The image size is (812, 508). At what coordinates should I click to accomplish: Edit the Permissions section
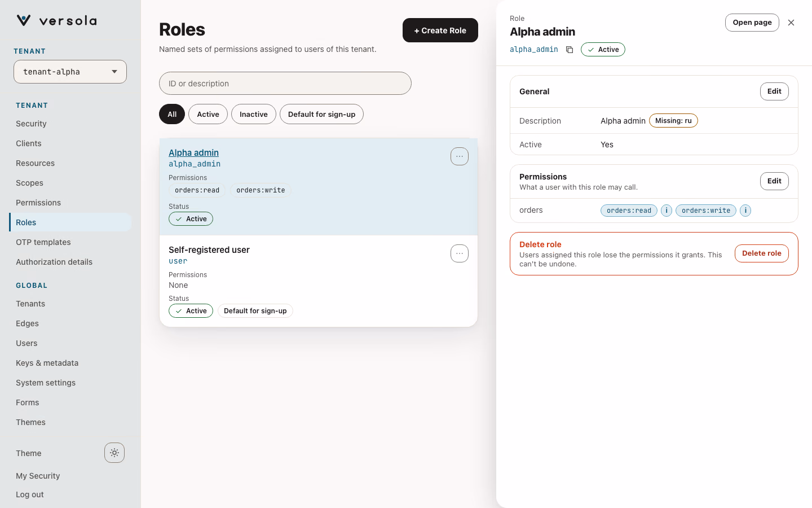pos(774,181)
